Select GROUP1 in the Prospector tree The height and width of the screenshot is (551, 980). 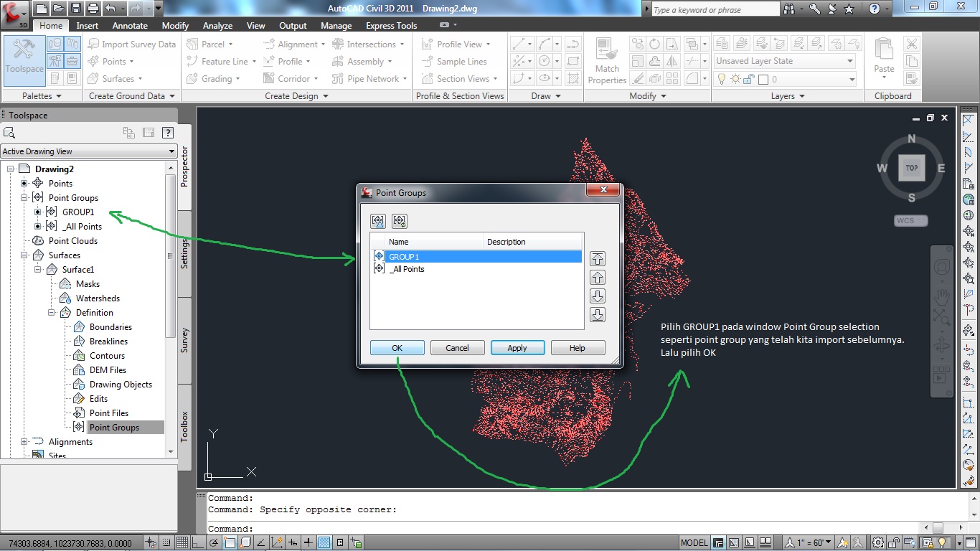coord(78,212)
